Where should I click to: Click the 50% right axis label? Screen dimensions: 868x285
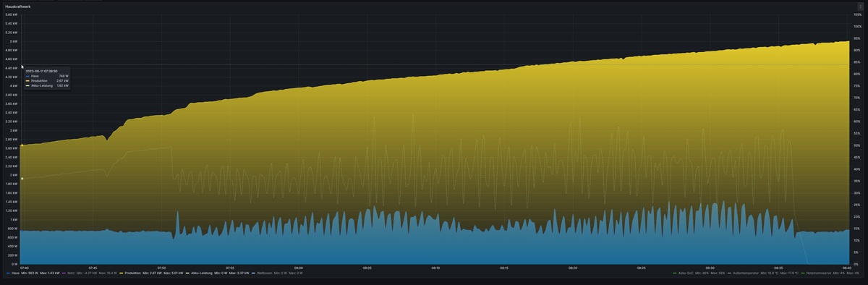point(857,145)
